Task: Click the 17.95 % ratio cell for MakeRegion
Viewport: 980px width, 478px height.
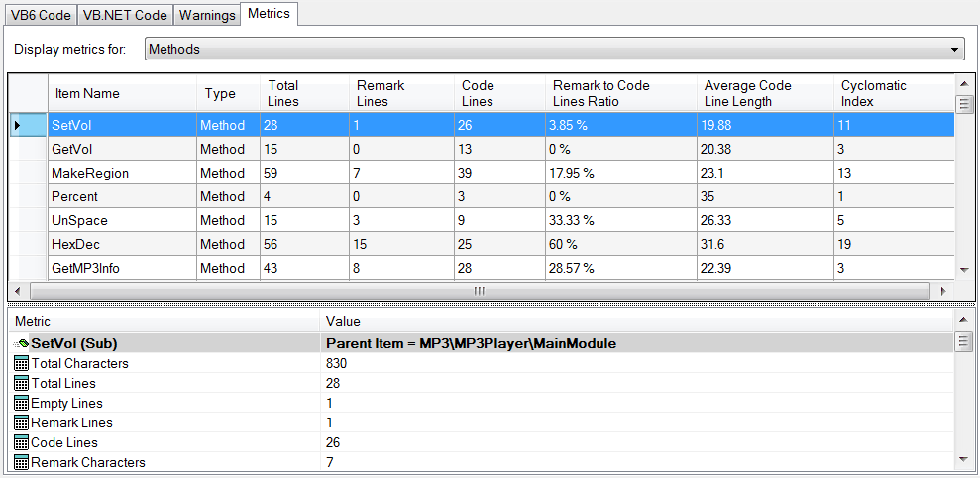Action: 620,173
